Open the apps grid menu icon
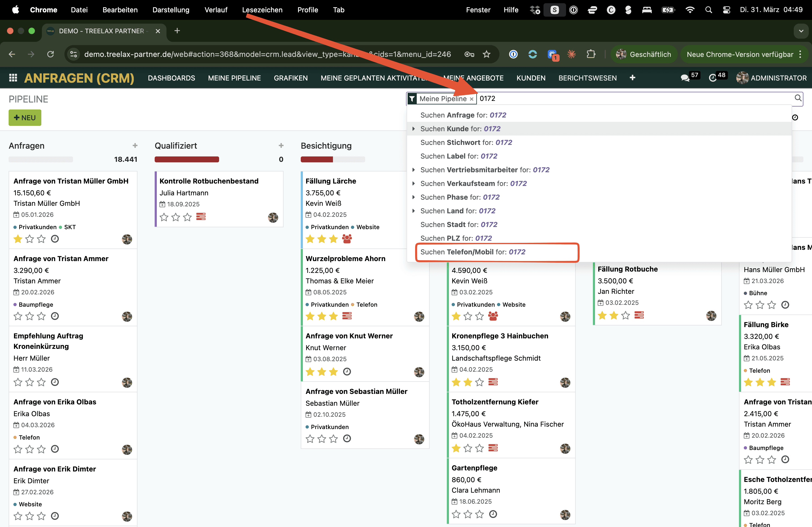This screenshot has width=812, height=527. (13, 78)
